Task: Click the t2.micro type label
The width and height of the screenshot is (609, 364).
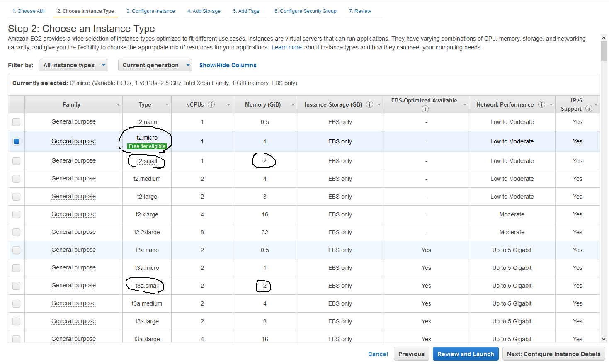Action: [147, 138]
